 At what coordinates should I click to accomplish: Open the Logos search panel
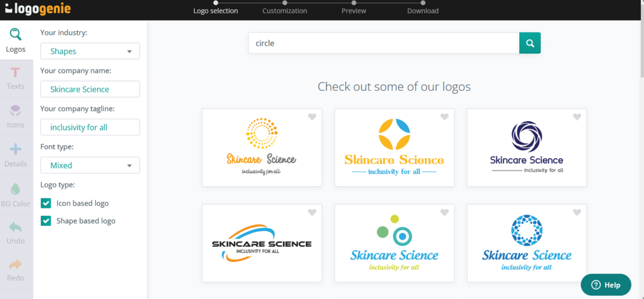click(x=15, y=40)
